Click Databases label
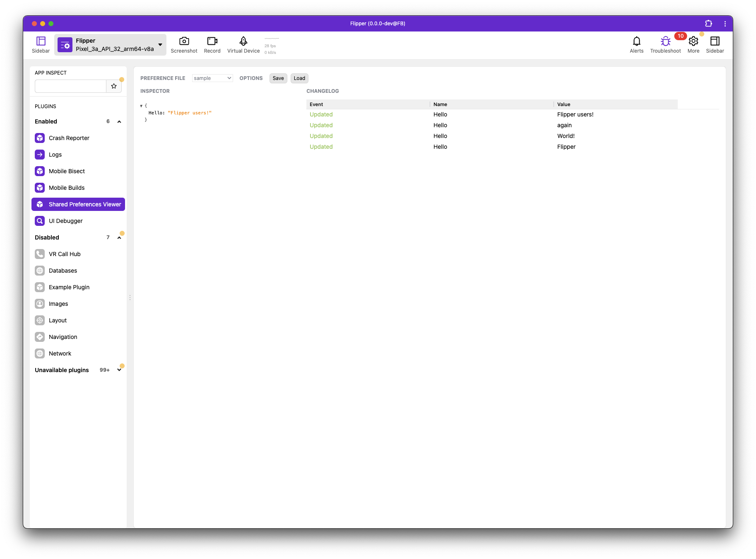 (63, 271)
